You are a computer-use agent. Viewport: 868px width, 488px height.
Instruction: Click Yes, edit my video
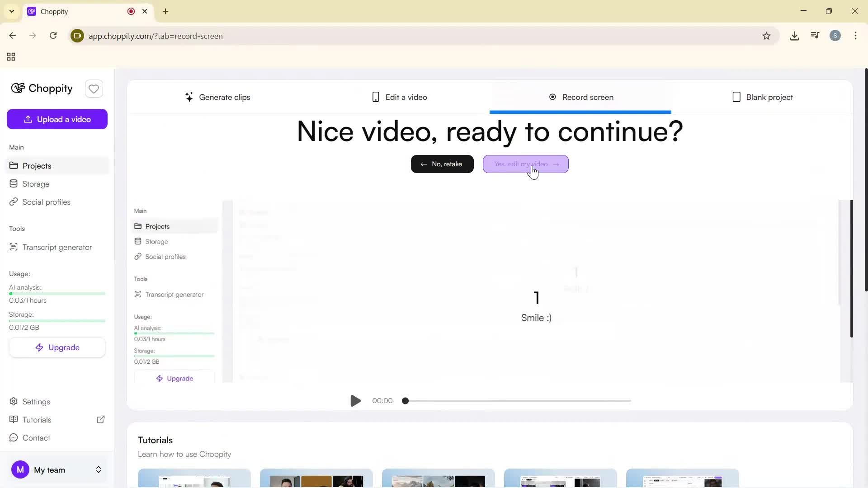[x=526, y=164]
